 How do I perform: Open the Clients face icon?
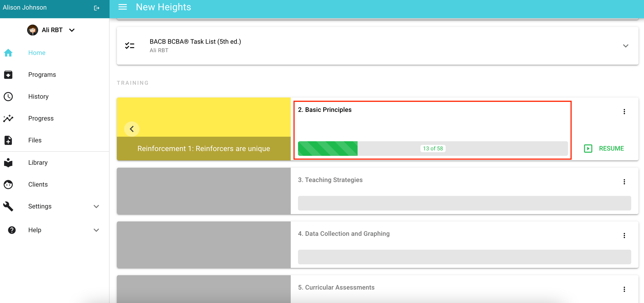tap(8, 185)
